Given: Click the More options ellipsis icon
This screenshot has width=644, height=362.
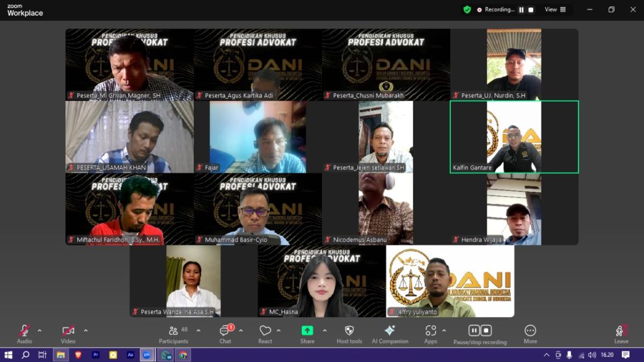Looking at the screenshot, I should pyautogui.click(x=530, y=332).
